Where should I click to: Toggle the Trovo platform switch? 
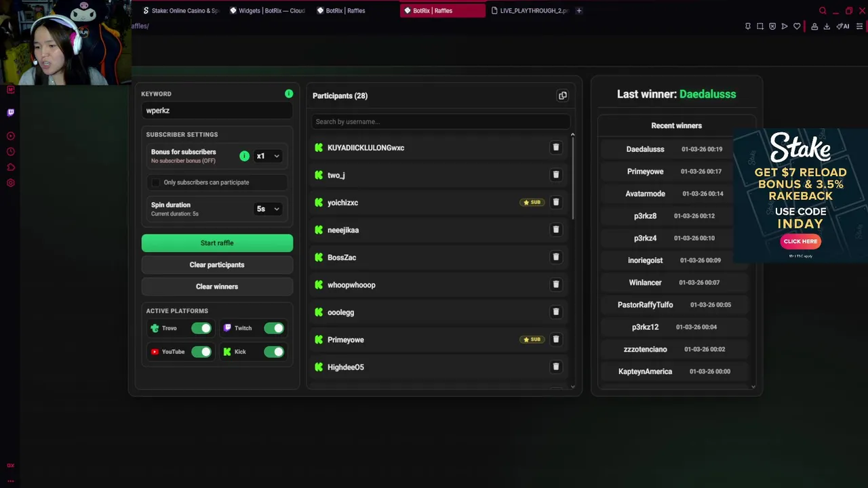pos(201,328)
